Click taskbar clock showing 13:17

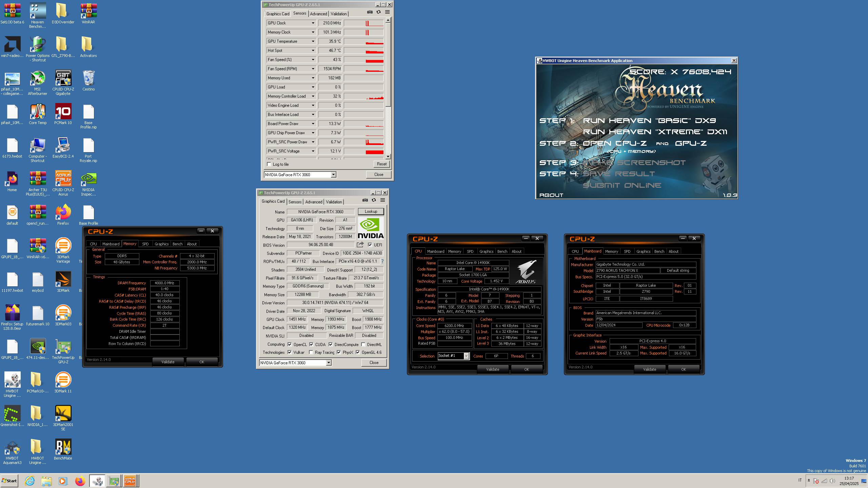click(849, 479)
